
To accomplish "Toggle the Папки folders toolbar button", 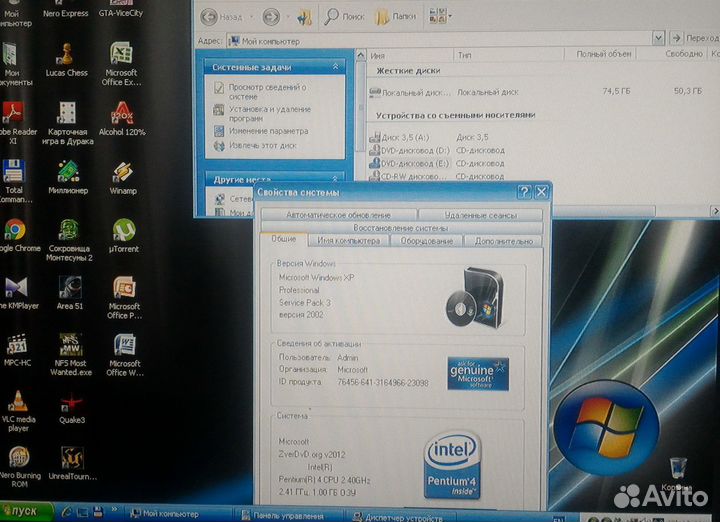I will pyautogui.click(x=395, y=17).
